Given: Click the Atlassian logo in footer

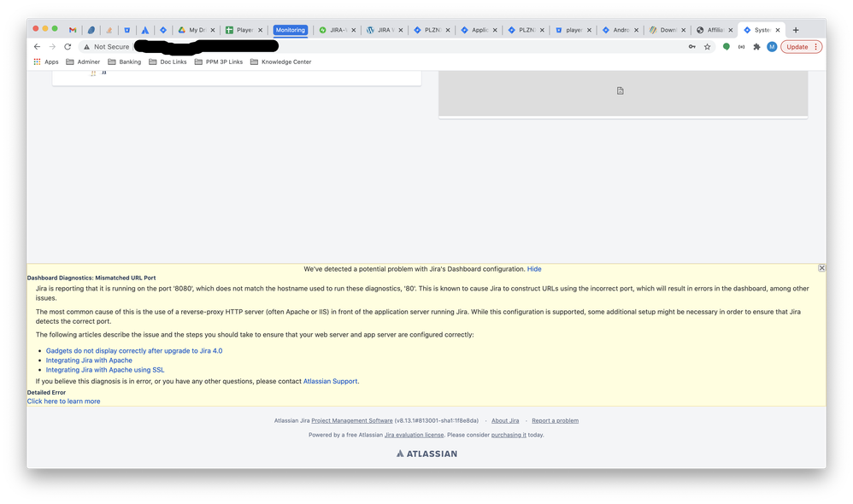Looking at the screenshot, I should (x=427, y=454).
